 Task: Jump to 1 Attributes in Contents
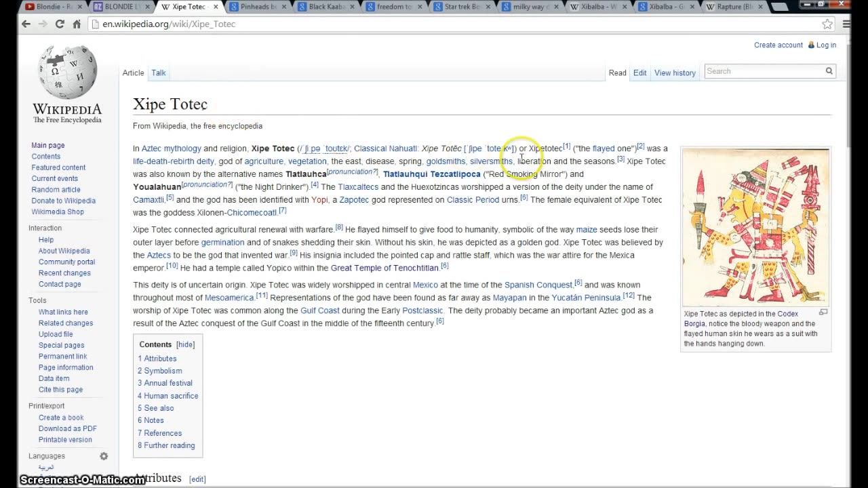[157, 359]
